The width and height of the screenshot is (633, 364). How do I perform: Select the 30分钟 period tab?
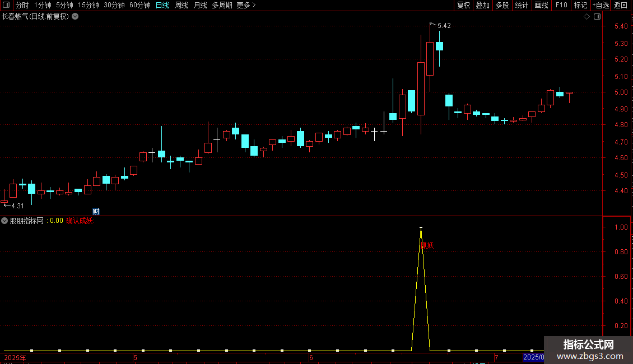tap(114, 5)
